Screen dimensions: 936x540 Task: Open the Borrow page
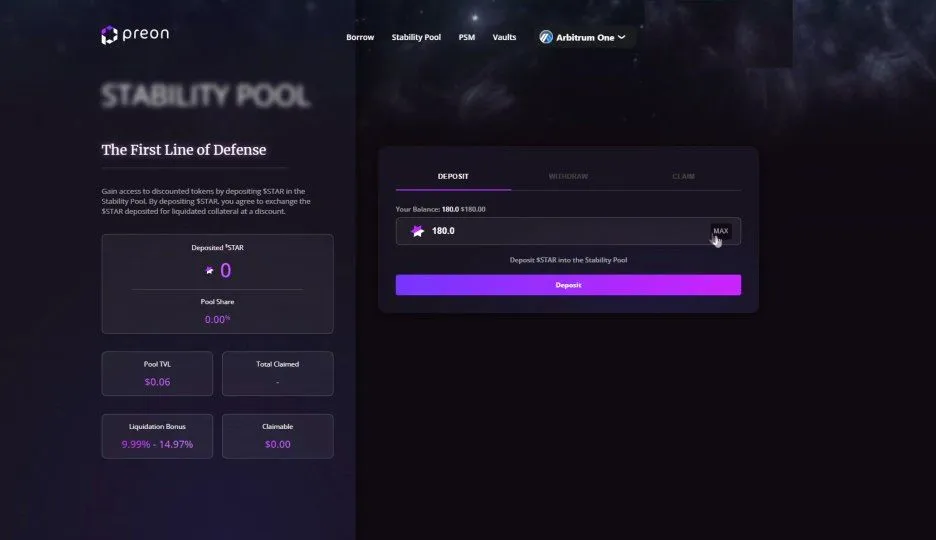point(360,37)
